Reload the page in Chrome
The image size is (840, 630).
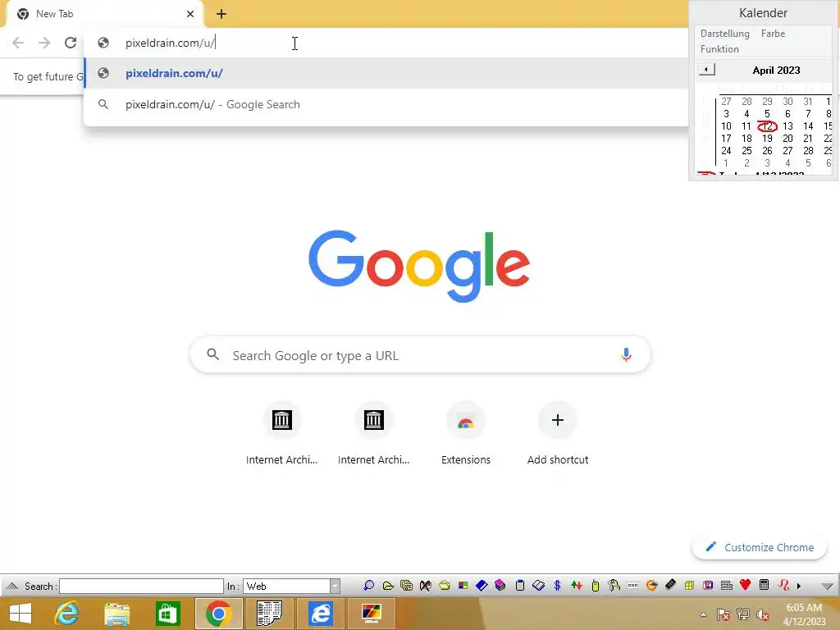[x=71, y=43]
